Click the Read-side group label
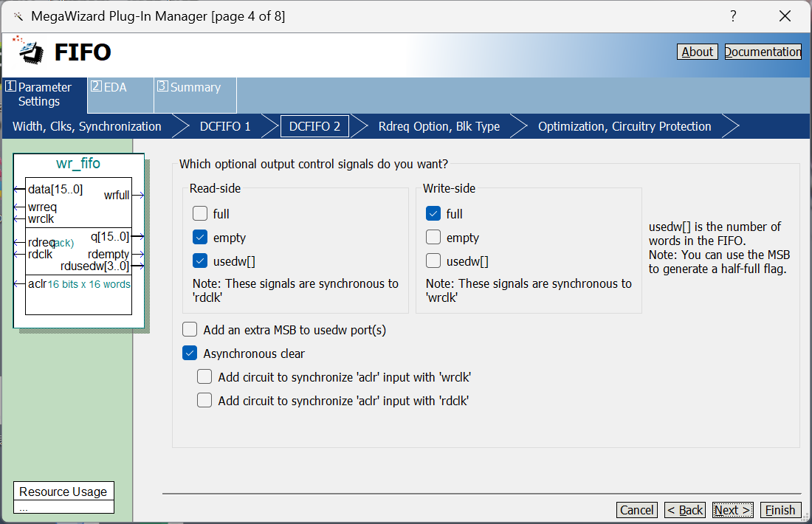The width and height of the screenshot is (812, 524). (x=215, y=188)
